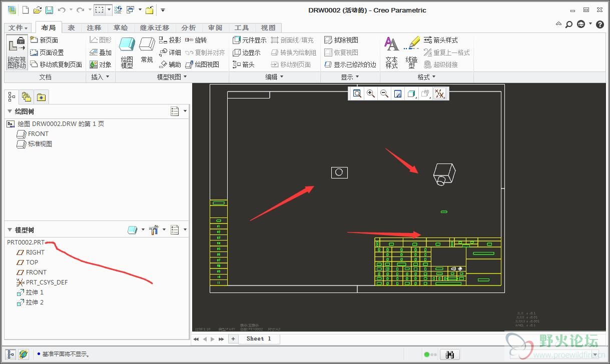
Task: Switch to the 视图 view tab
Action: click(268, 28)
